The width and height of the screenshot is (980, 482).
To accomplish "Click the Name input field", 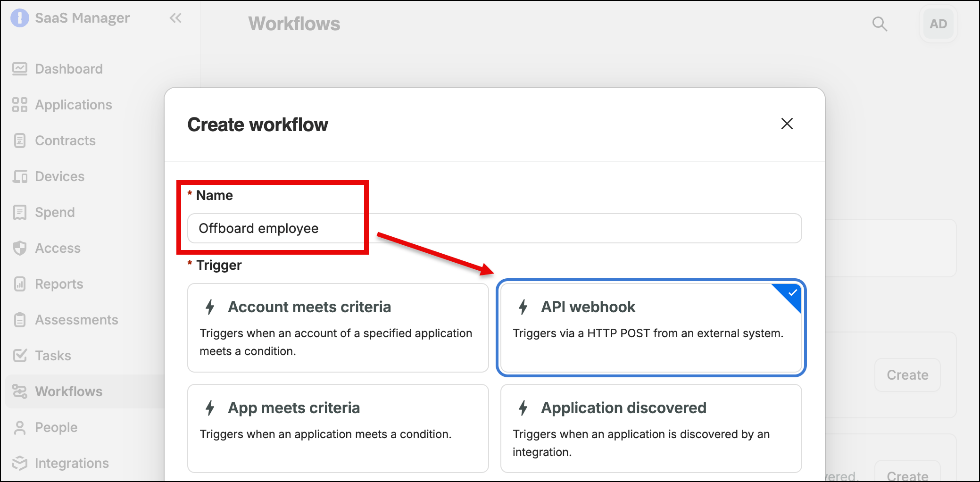I will click(495, 228).
